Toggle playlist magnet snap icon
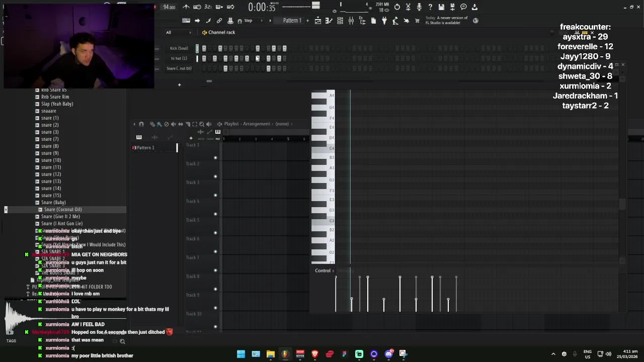 click(x=141, y=124)
